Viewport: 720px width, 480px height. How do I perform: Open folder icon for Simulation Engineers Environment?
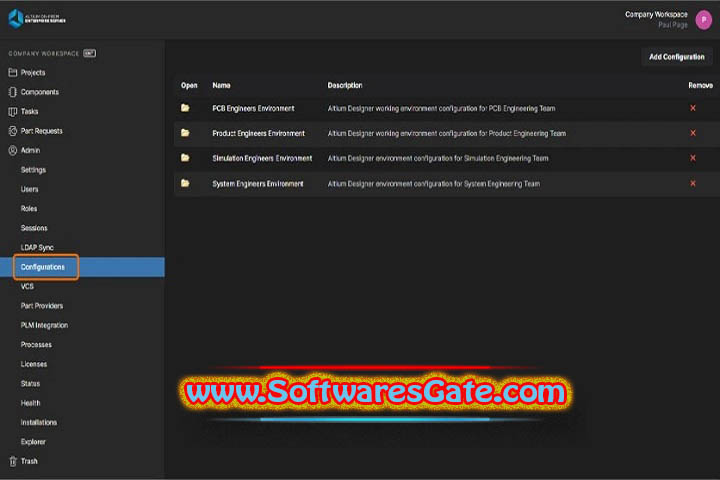(x=185, y=158)
